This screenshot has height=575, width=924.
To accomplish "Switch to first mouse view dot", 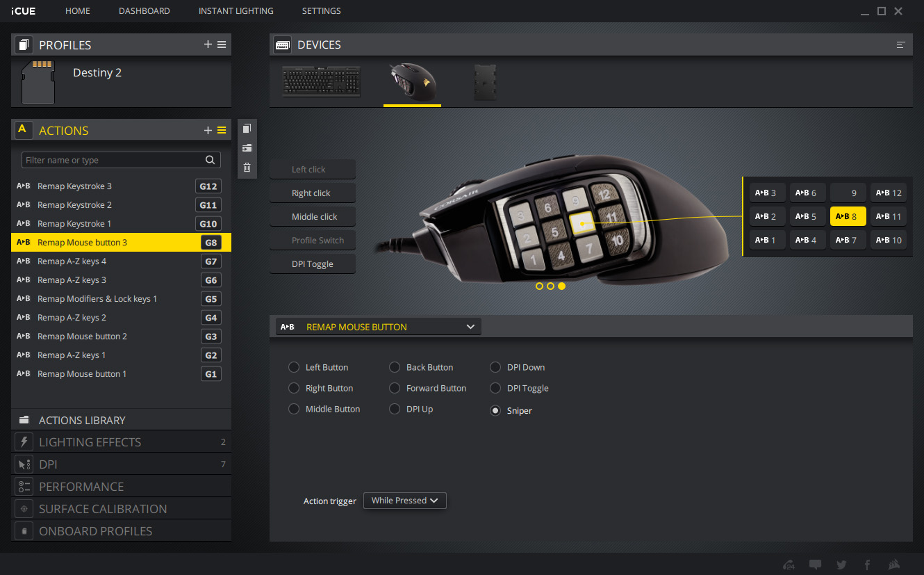I will [x=539, y=286].
